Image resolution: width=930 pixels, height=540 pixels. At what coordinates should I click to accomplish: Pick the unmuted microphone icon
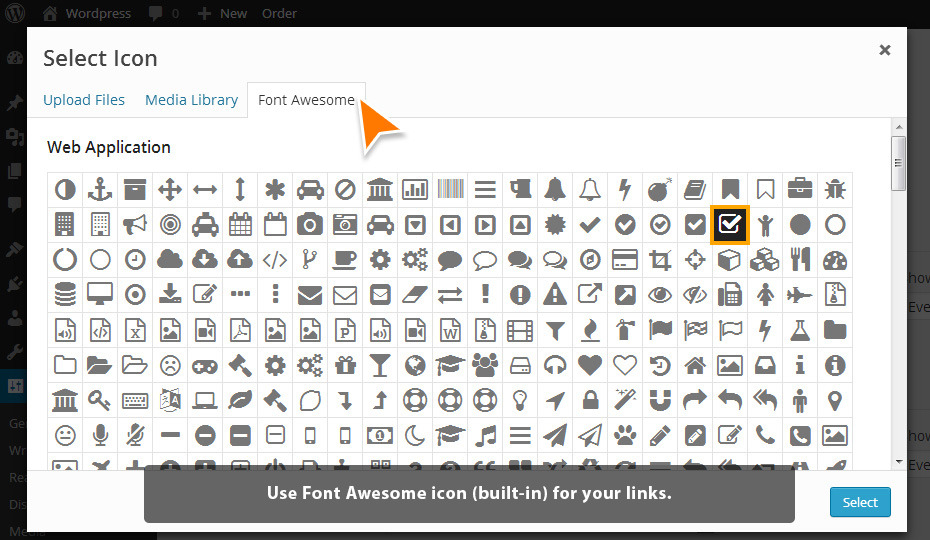tap(100, 436)
